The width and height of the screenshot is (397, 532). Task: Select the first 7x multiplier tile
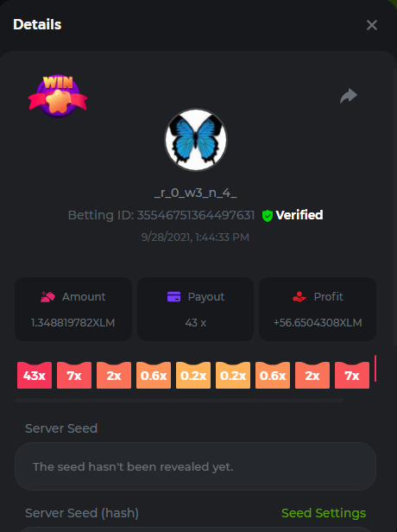[74, 375]
